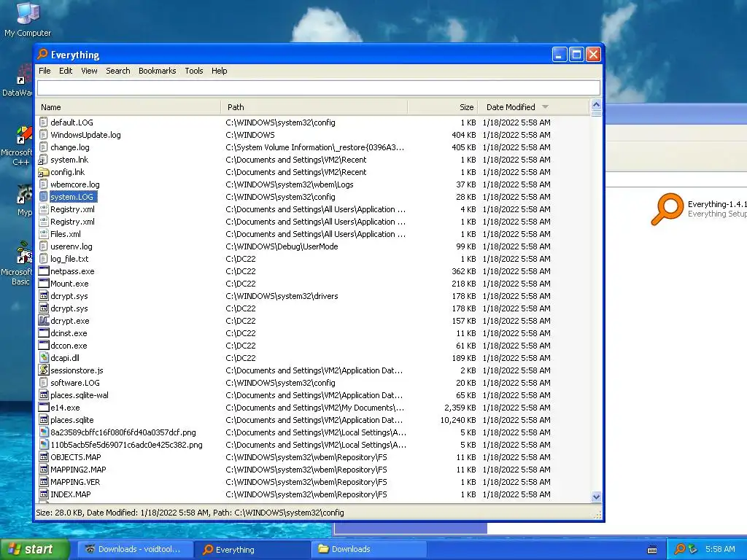Click Everything-1.4.1 setup item in background window

click(x=698, y=209)
